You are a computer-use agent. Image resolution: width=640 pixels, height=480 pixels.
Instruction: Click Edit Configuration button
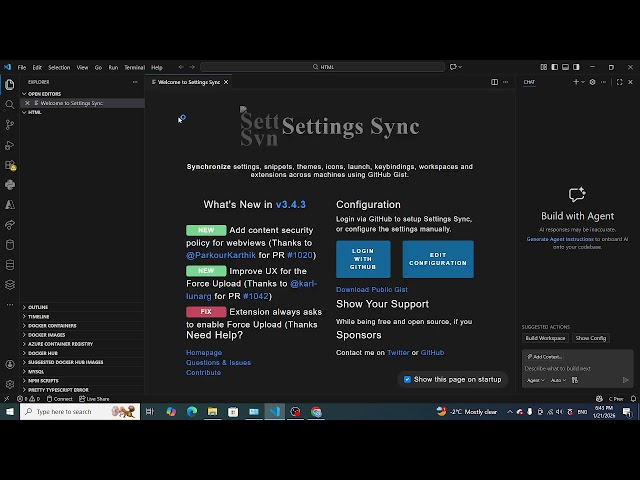(x=438, y=259)
